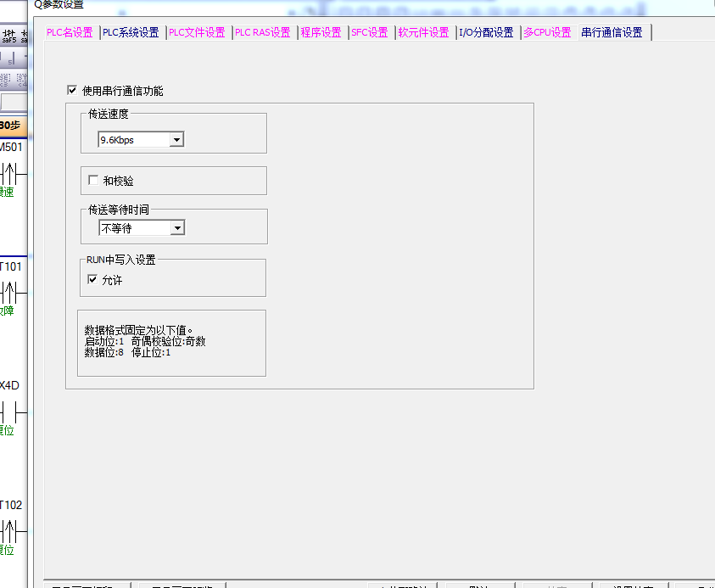Switch to the SFC设置 tab
This screenshot has width=715, height=588.
(x=370, y=33)
